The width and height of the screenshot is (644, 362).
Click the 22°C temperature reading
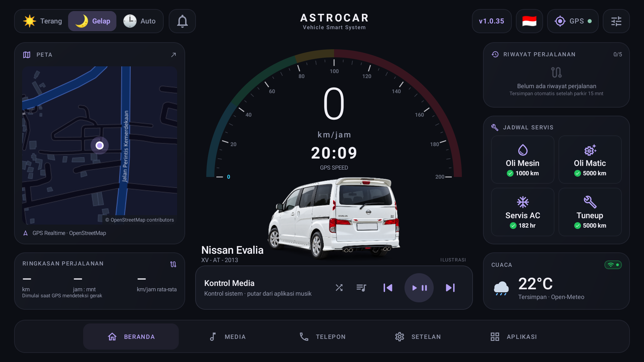click(535, 284)
